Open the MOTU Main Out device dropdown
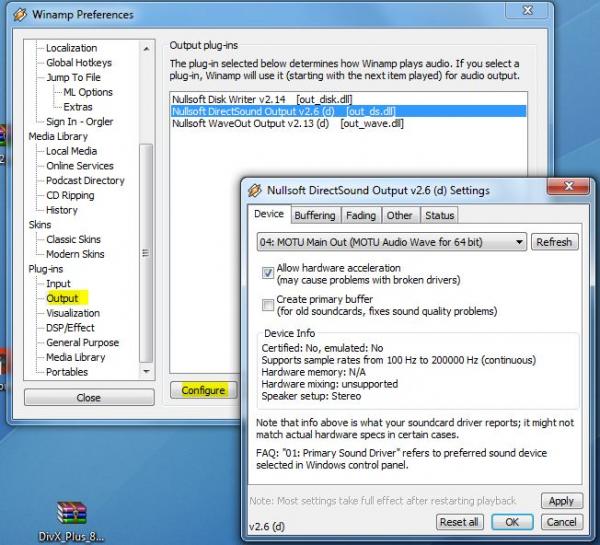The height and width of the screenshot is (545, 600). [391, 242]
